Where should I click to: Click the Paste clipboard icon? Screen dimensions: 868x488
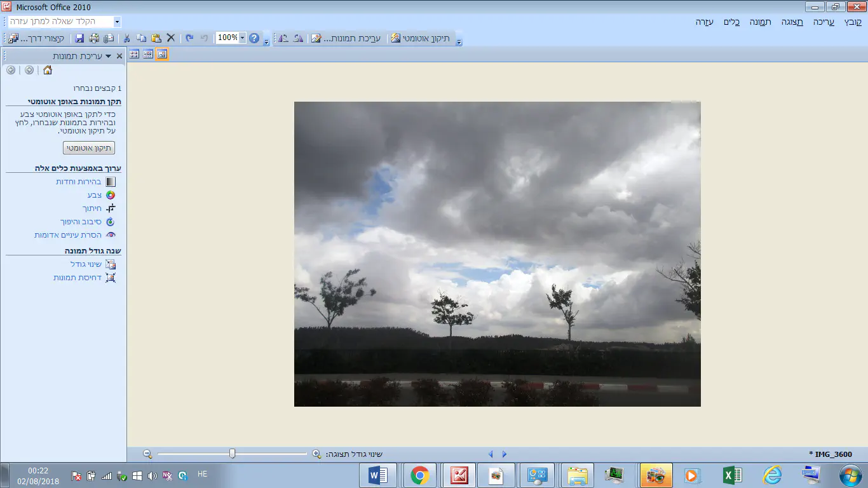(x=156, y=38)
